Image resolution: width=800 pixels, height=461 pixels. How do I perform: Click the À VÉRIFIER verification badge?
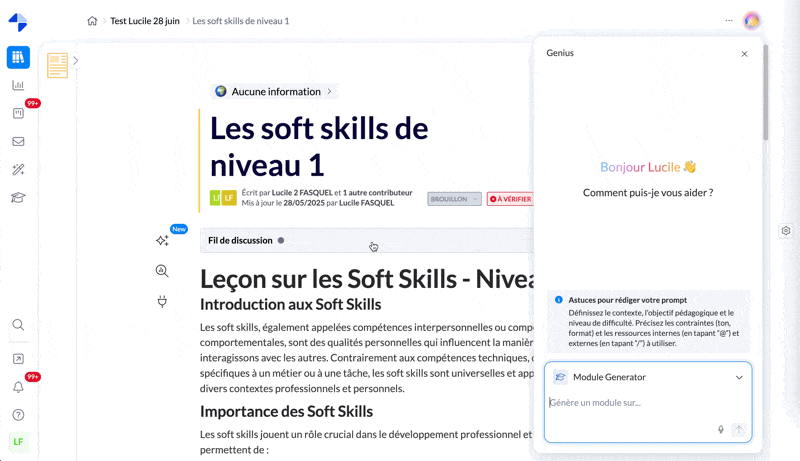click(510, 199)
